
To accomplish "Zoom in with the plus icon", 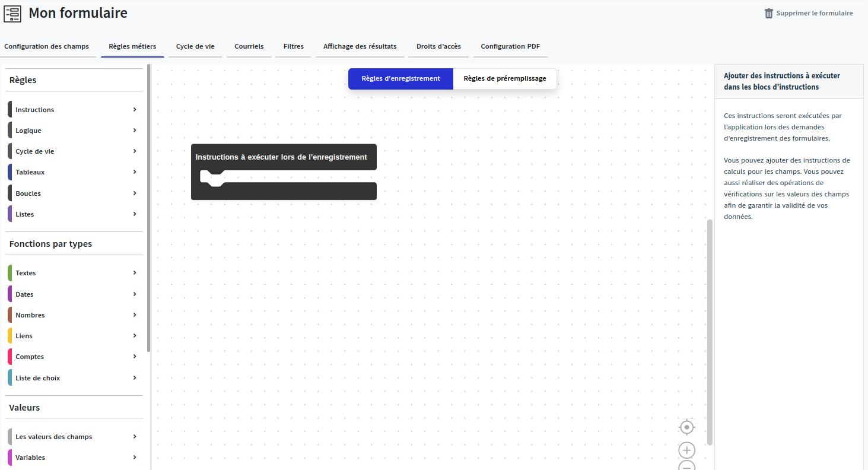I will 686,450.
